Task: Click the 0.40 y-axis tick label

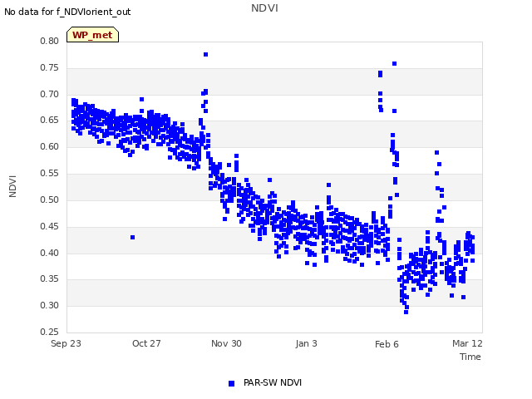Action: tap(50, 253)
